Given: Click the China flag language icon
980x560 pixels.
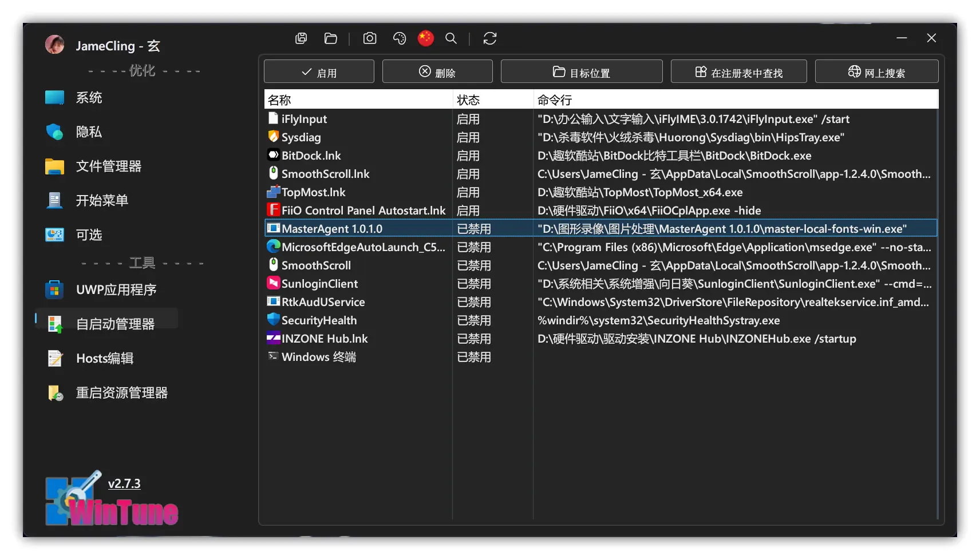Looking at the screenshot, I should tap(426, 38).
